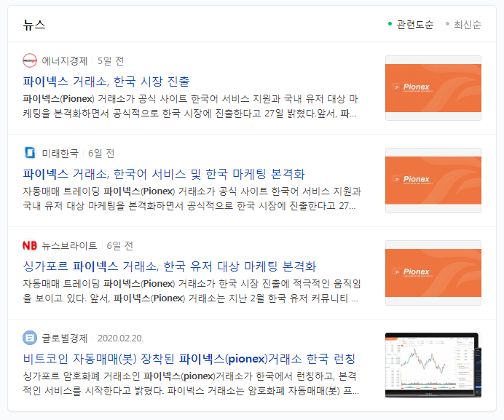
Task: Open 뉴스브라이트 publisher name link
Action: 69,246
